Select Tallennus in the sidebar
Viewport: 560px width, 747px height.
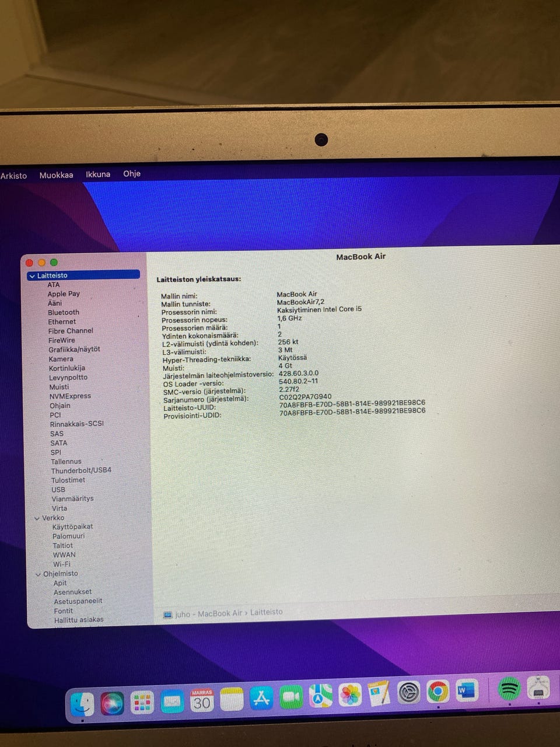point(66,461)
